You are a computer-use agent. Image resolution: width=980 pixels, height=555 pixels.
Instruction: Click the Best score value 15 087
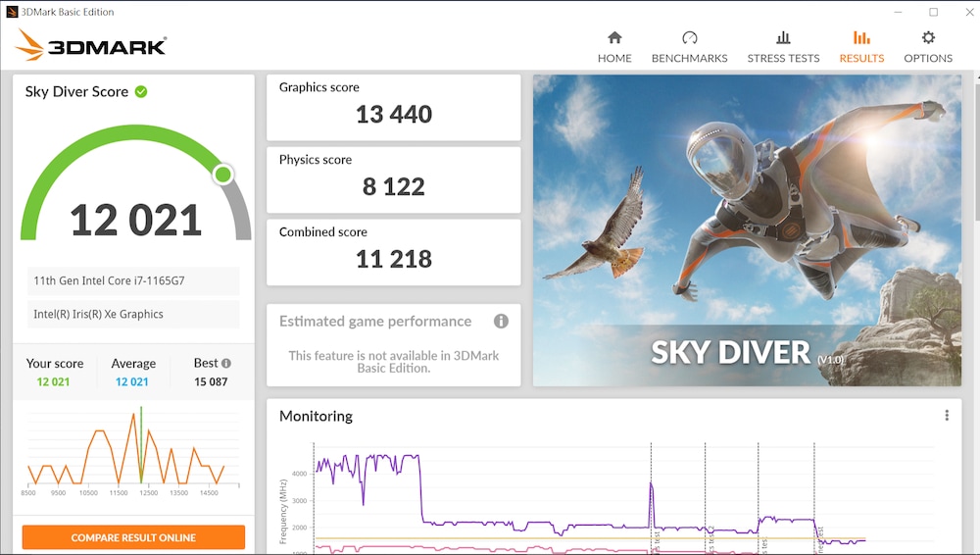point(211,381)
